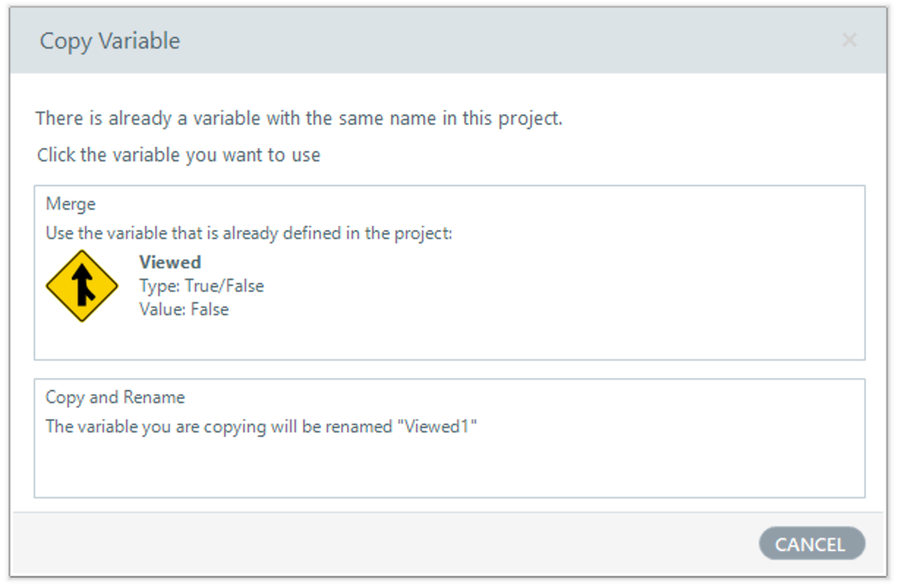The image size is (898, 588).
Task: Select the bold "Viewed" variable name
Action: [x=170, y=263]
